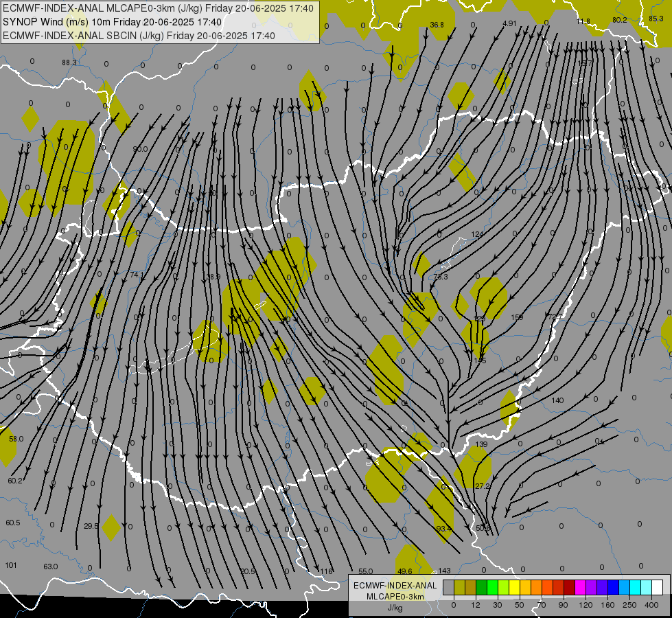
Task: Click the legend tick label 30
Action: point(497,605)
